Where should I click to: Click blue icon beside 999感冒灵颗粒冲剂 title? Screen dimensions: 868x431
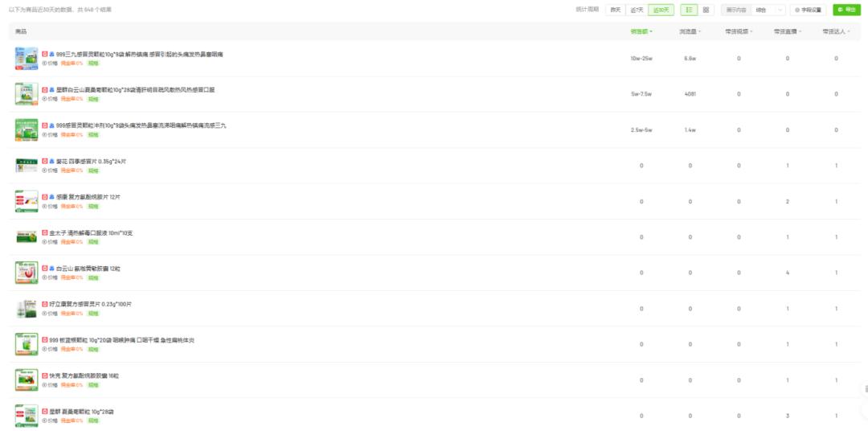[x=52, y=125]
